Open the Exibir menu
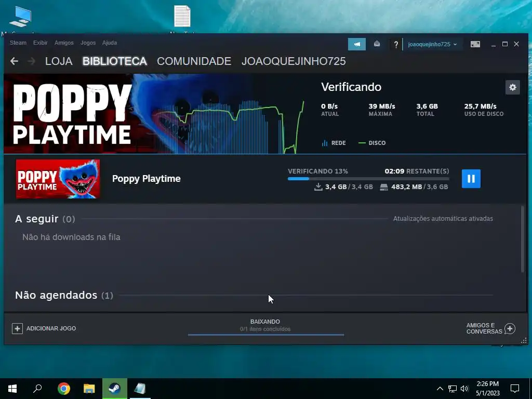 click(41, 43)
